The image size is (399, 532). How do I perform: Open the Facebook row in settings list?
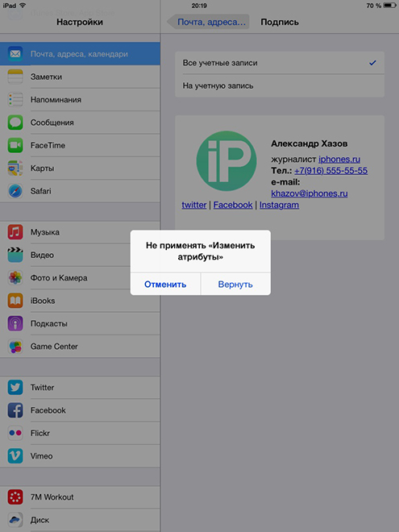tap(80, 410)
